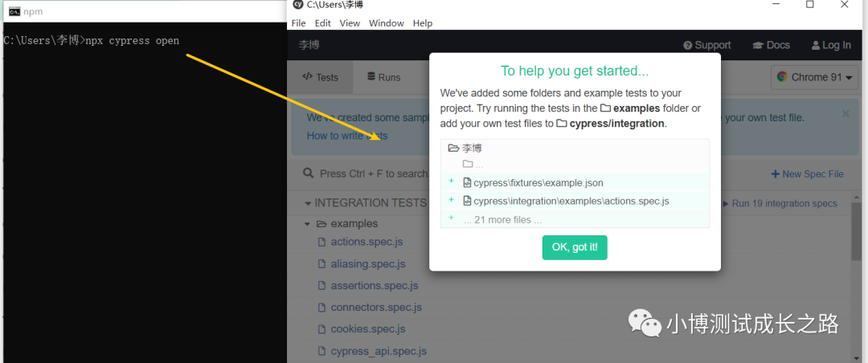Click Run 19 integration specs
868x363 pixels.
point(780,204)
